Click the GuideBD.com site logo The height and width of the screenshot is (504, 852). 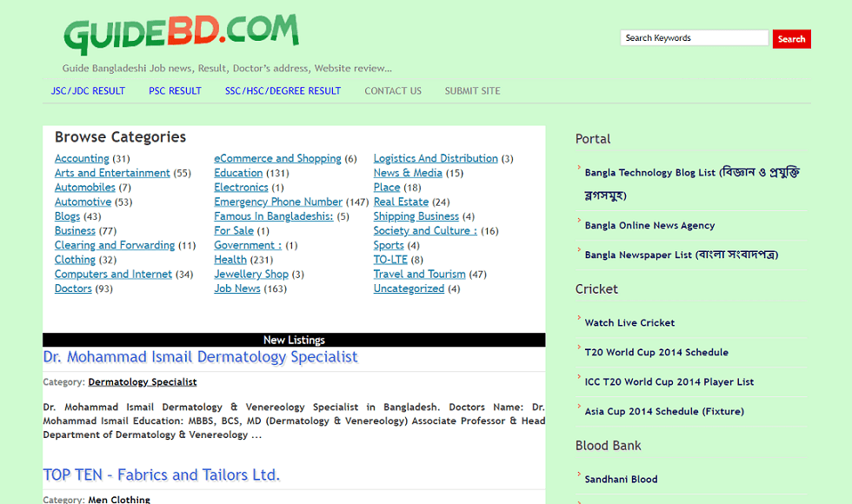[x=180, y=35]
